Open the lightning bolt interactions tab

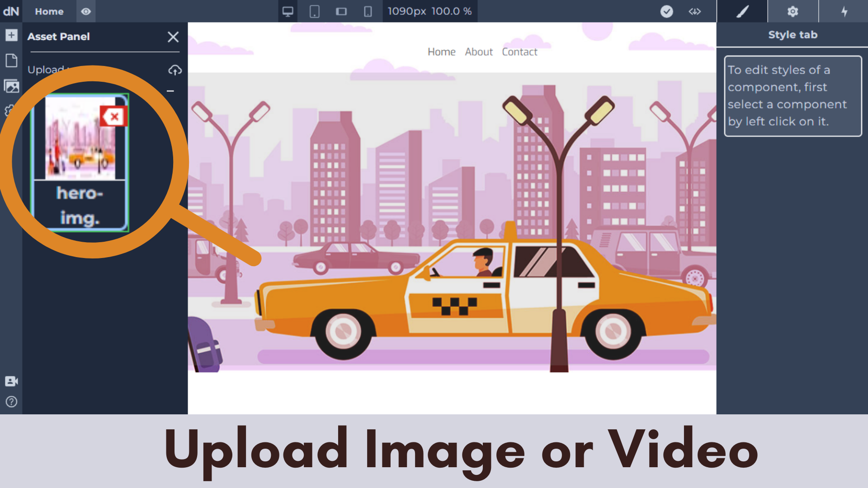pos(844,11)
